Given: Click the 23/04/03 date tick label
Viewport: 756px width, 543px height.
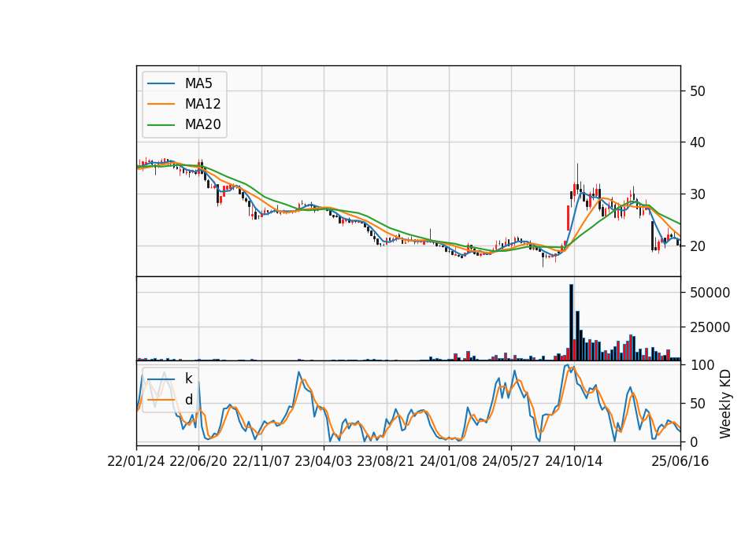Looking at the screenshot, I should click(x=324, y=461).
